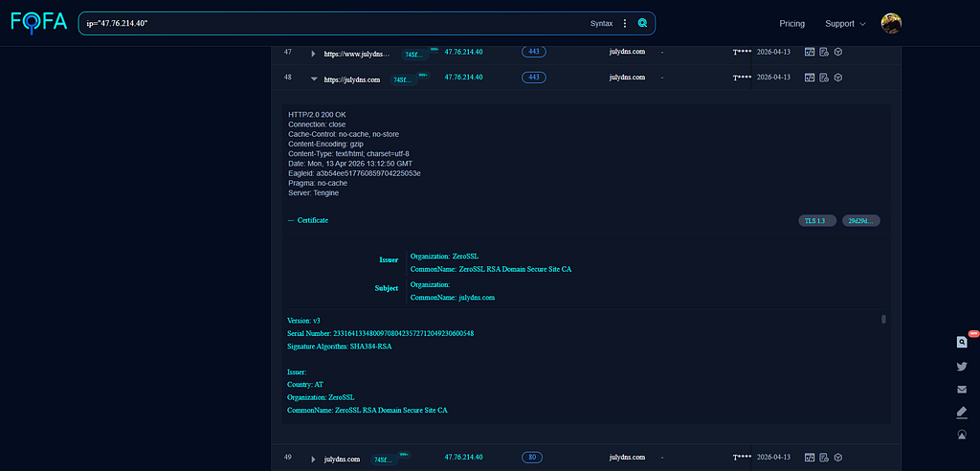
Task: View source code icon for row 49
Action: 810,458
